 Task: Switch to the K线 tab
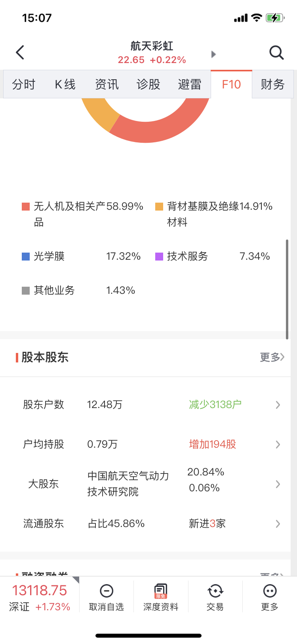pos(65,84)
